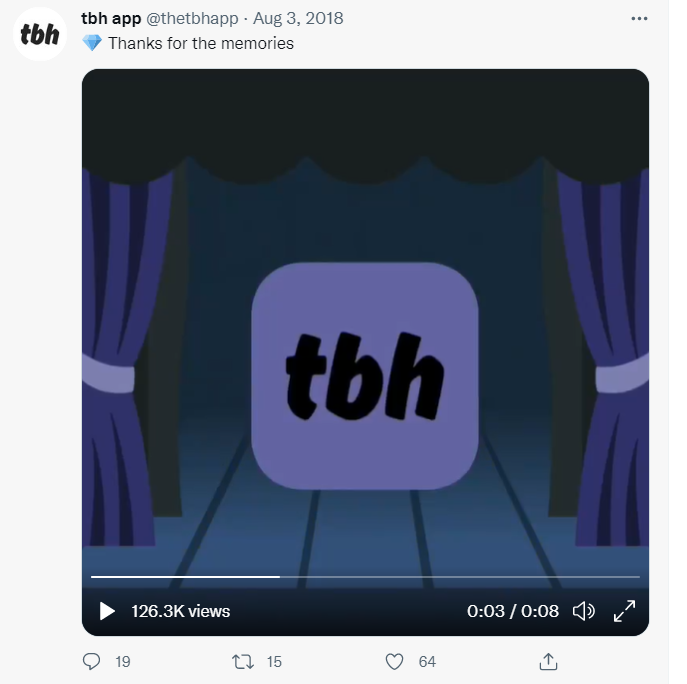Click the tbh logo in the video
The image size is (687, 684).
(x=365, y=376)
